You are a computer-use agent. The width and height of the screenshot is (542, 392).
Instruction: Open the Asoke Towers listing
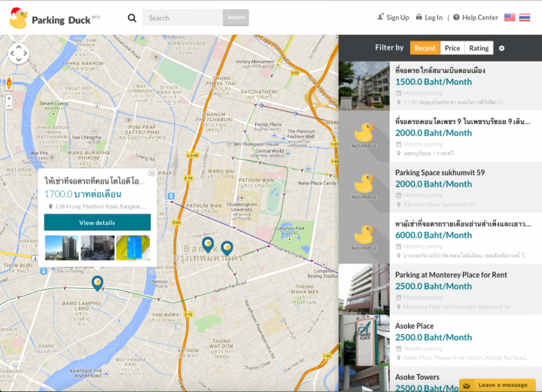[440, 379]
